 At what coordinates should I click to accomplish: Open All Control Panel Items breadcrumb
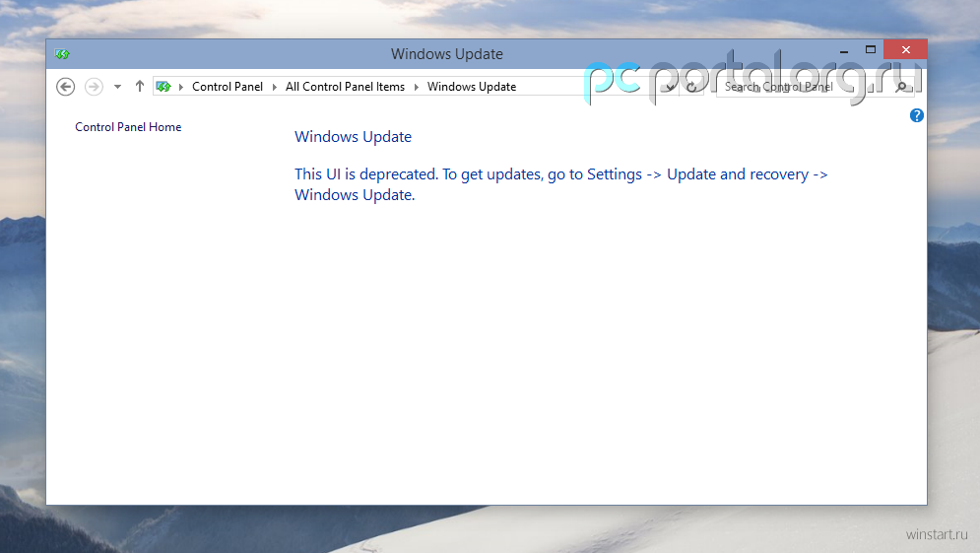pyautogui.click(x=345, y=87)
